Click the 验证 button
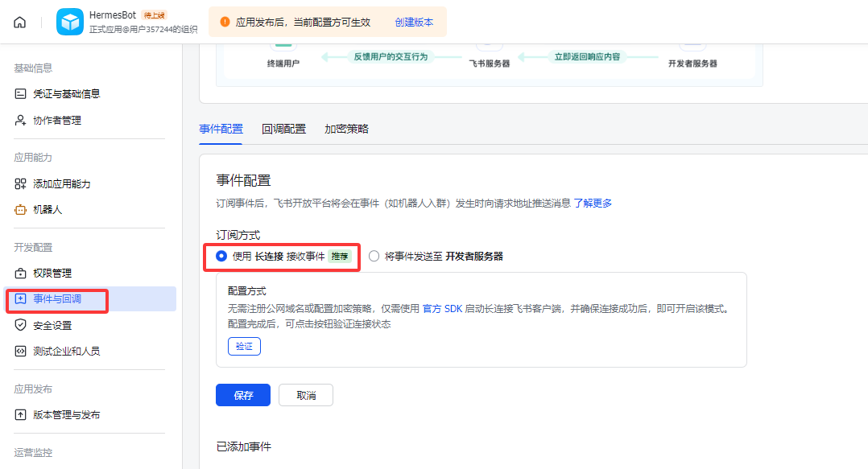This screenshot has height=469, width=868. (244, 346)
